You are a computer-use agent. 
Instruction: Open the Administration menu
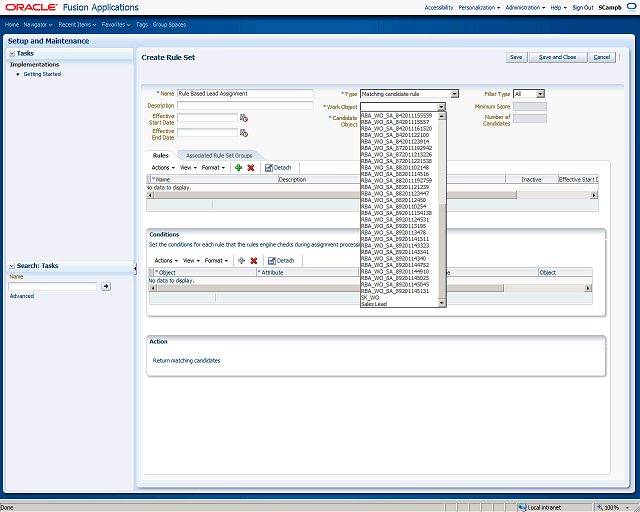(x=525, y=7)
